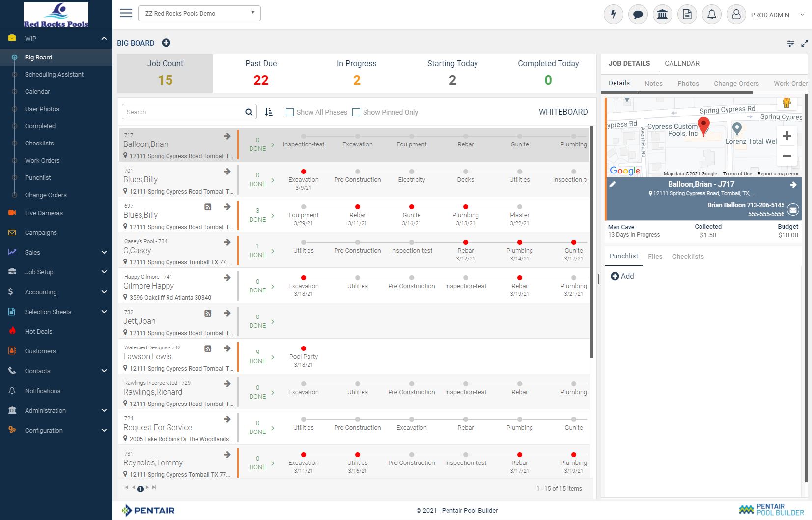The height and width of the screenshot is (520, 812).
Task: Open job J717 with card arrow
Action: click(793, 185)
